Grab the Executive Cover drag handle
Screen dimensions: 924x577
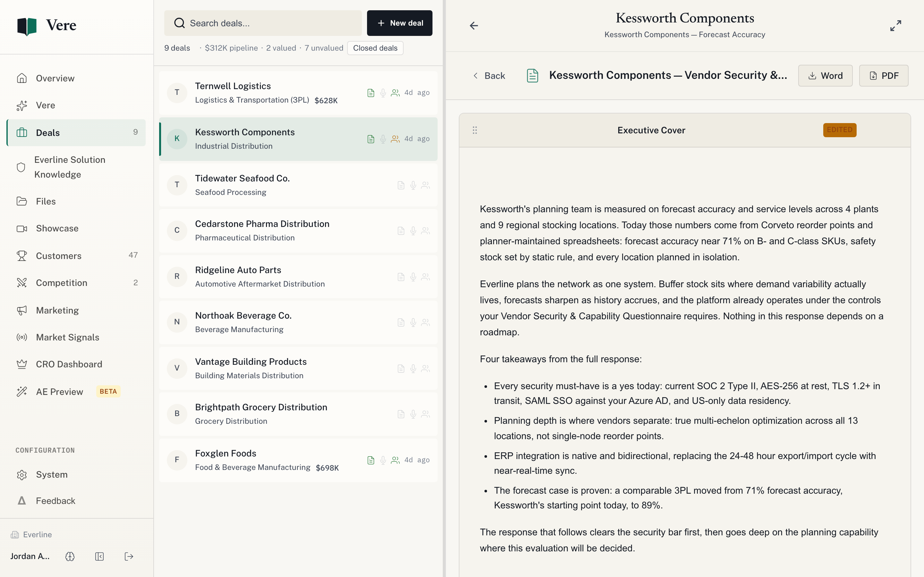475,130
